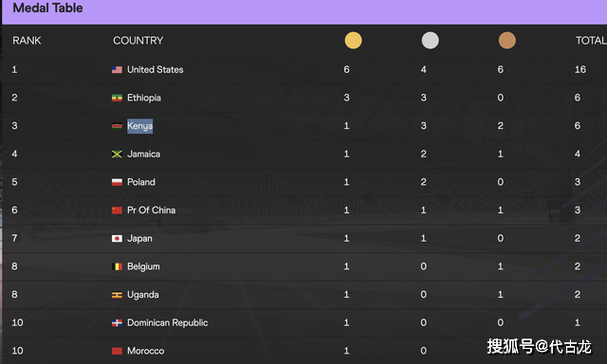This screenshot has width=607, height=364.
Task: Click the Ethiopia country name
Action: (x=144, y=98)
